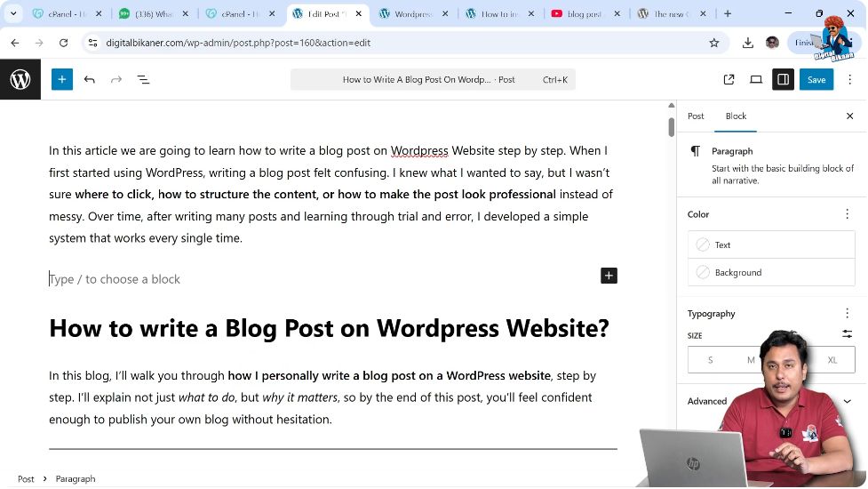Select font size S

point(710,360)
